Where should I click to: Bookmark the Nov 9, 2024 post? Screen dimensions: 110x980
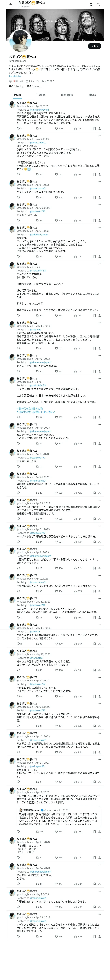94,174
